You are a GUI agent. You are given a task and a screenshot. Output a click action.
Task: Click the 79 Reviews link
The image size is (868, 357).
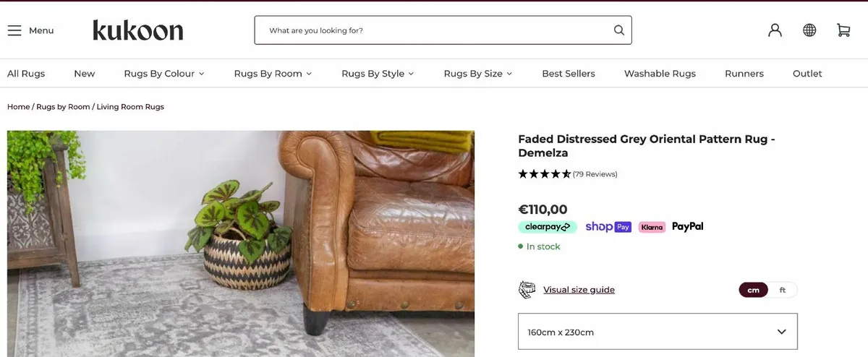[x=595, y=174]
